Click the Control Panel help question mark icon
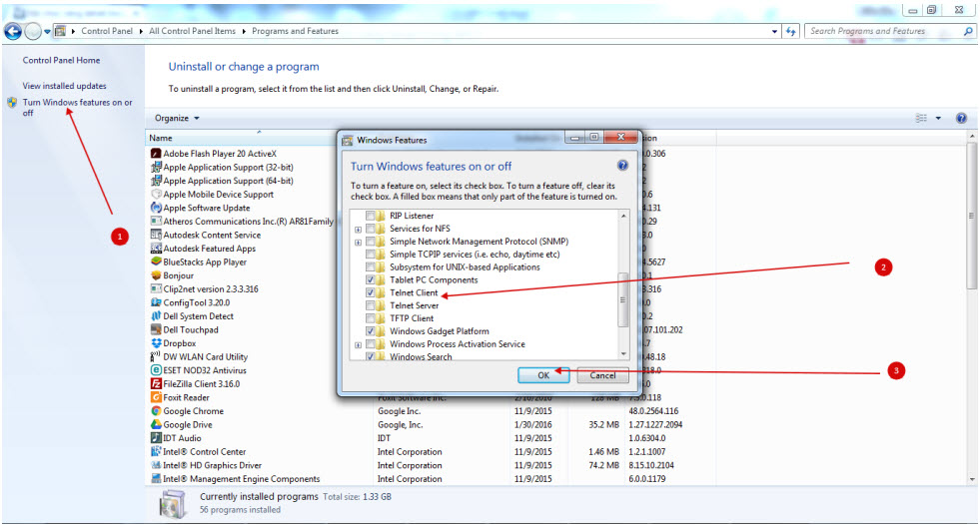The height and width of the screenshot is (525, 980). pos(961,118)
